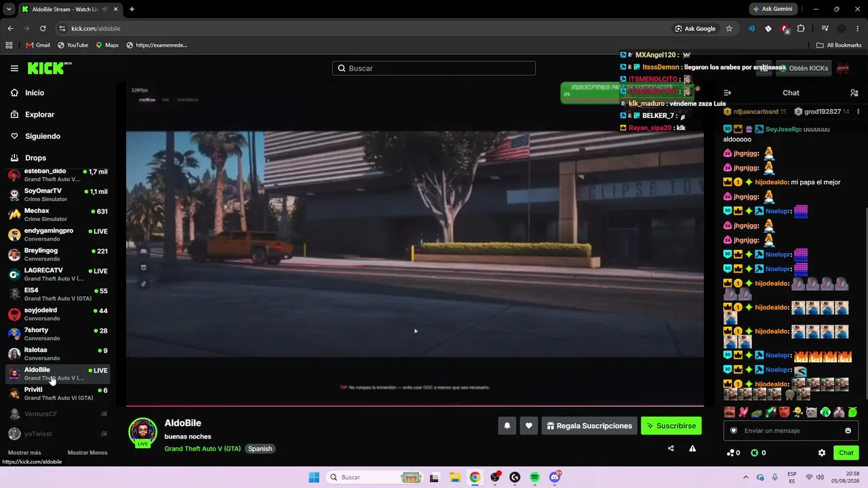
Task: Open itslotaa channel in sidebar
Action: [58, 354]
